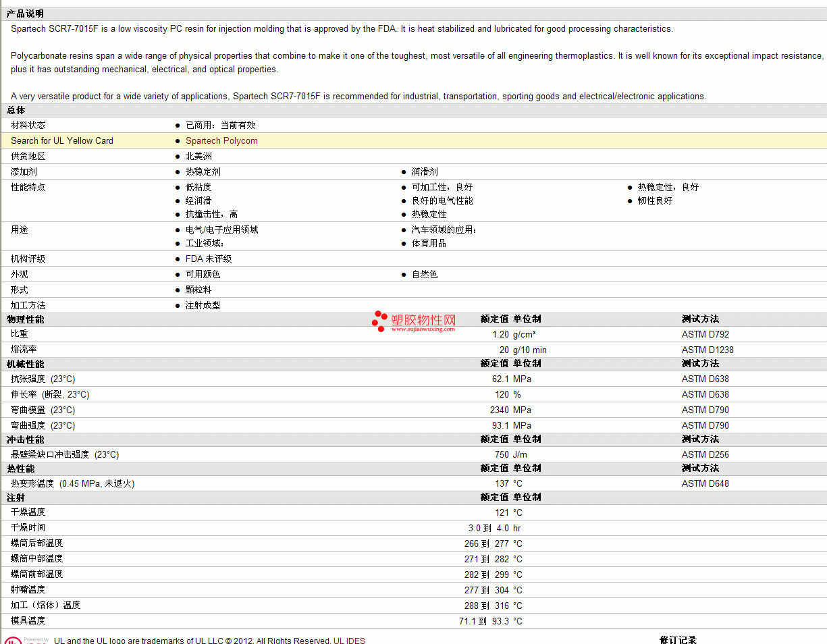Click the 螺筒后部温度 row label

37,543
